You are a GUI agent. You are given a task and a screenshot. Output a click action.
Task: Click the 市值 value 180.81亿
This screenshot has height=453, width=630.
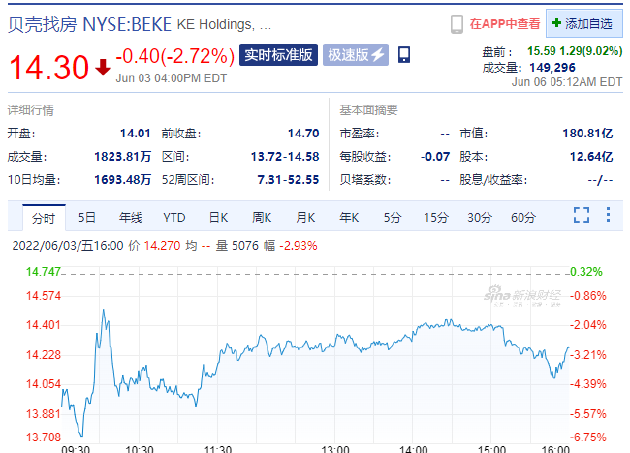point(588,133)
